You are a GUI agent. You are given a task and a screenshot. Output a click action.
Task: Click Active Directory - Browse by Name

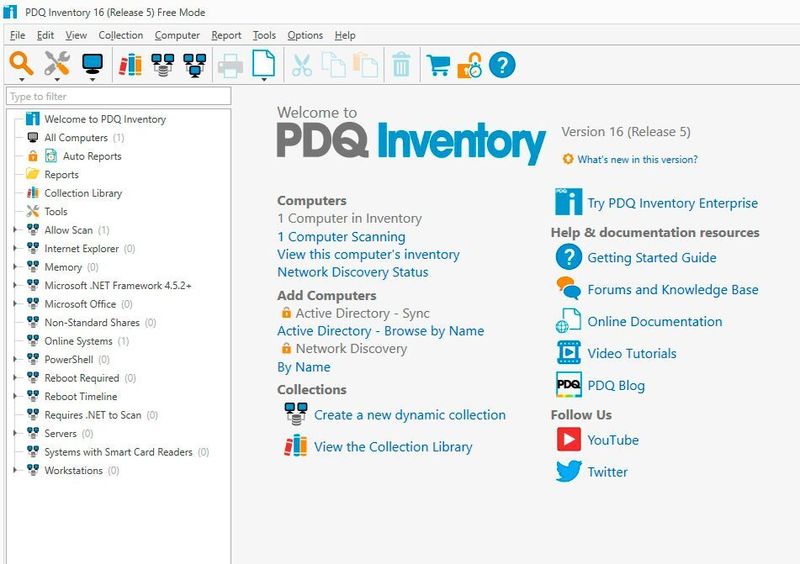381,331
